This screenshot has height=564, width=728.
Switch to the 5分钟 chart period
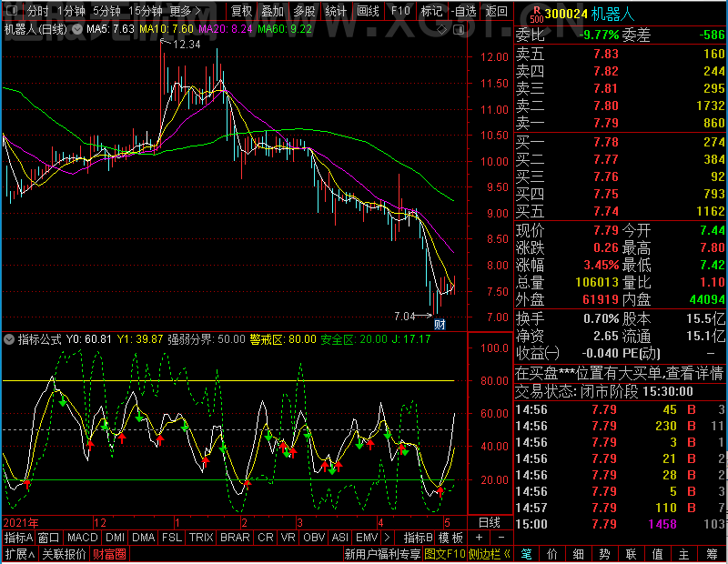[106, 11]
